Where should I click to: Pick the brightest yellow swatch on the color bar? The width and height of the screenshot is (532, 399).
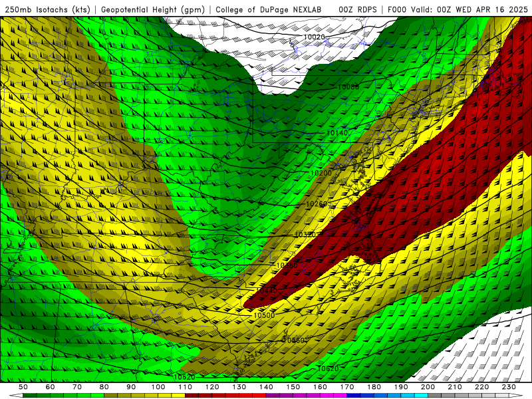(178, 395)
